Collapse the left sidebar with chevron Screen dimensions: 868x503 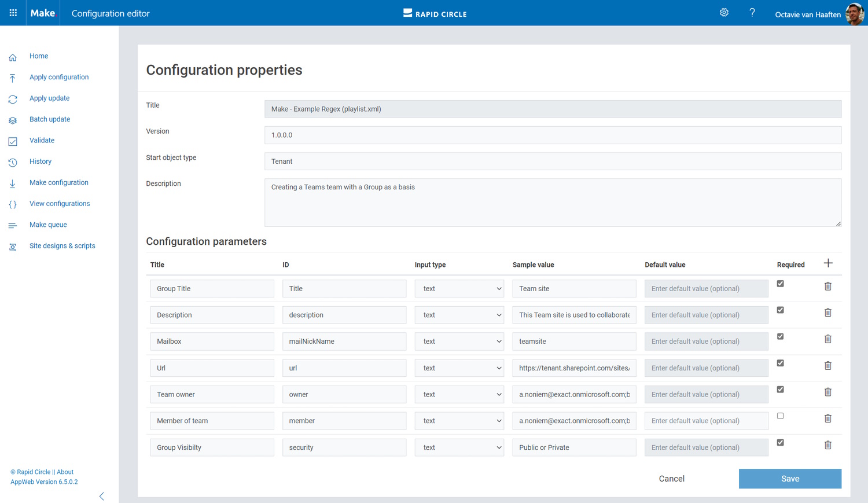(102, 496)
